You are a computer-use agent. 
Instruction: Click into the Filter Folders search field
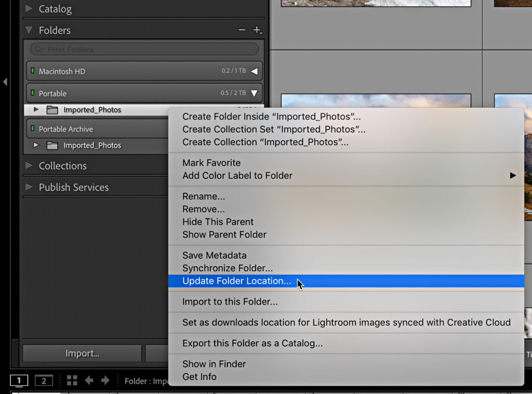pyautogui.click(x=145, y=49)
